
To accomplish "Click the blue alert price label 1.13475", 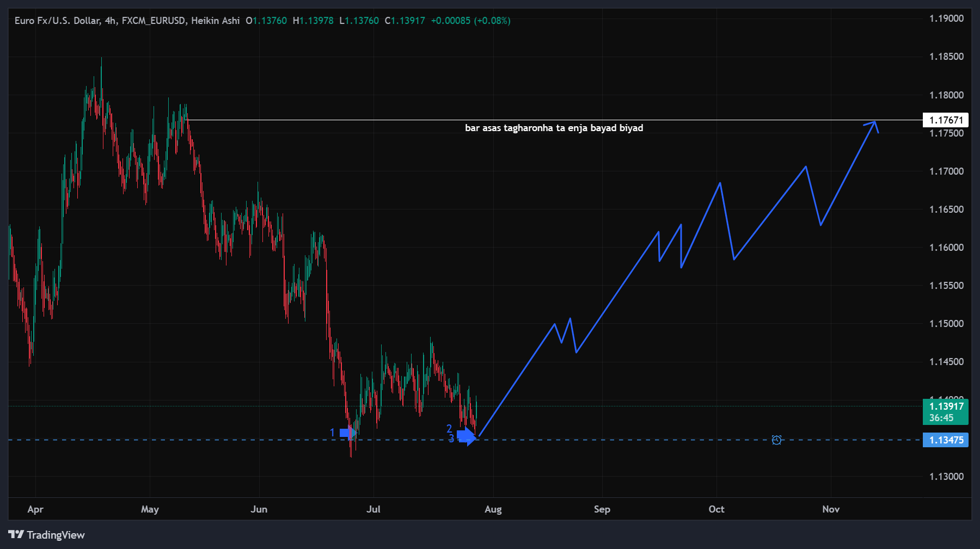I will 946,440.
